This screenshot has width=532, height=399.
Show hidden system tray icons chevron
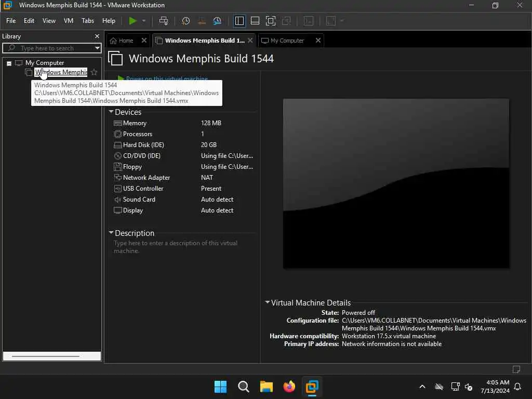[x=422, y=387]
